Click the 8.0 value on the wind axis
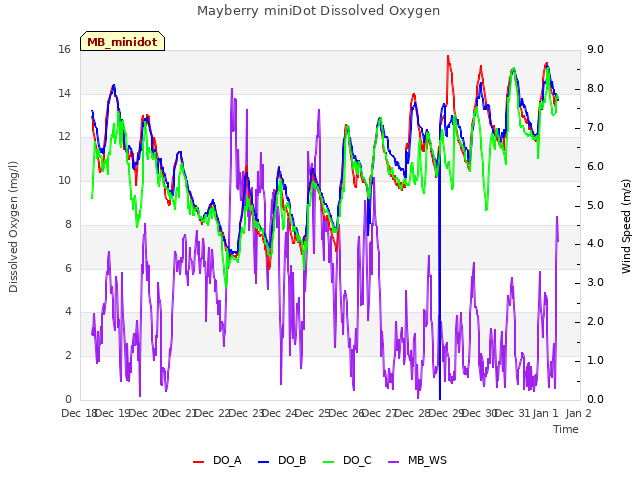The width and height of the screenshot is (640, 480). point(595,89)
